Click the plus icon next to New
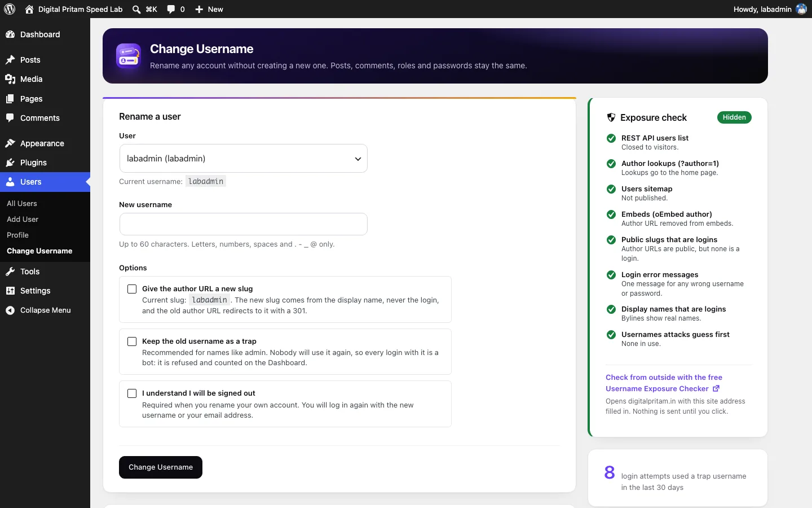The image size is (812, 508). pos(199,9)
